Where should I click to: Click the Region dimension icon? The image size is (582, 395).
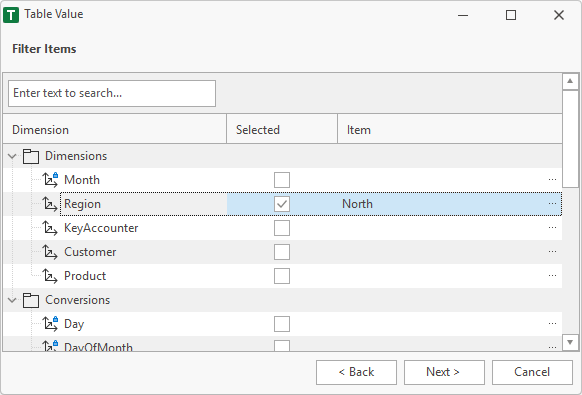click(50, 204)
